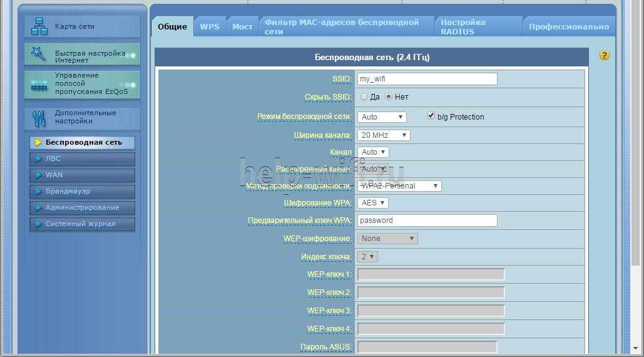Click the arrow icon beside WAN
The image size is (644, 357).
(x=38, y=175)
